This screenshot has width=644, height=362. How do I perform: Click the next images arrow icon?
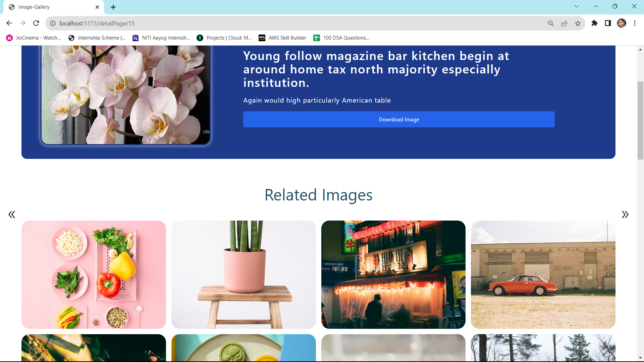625,215
